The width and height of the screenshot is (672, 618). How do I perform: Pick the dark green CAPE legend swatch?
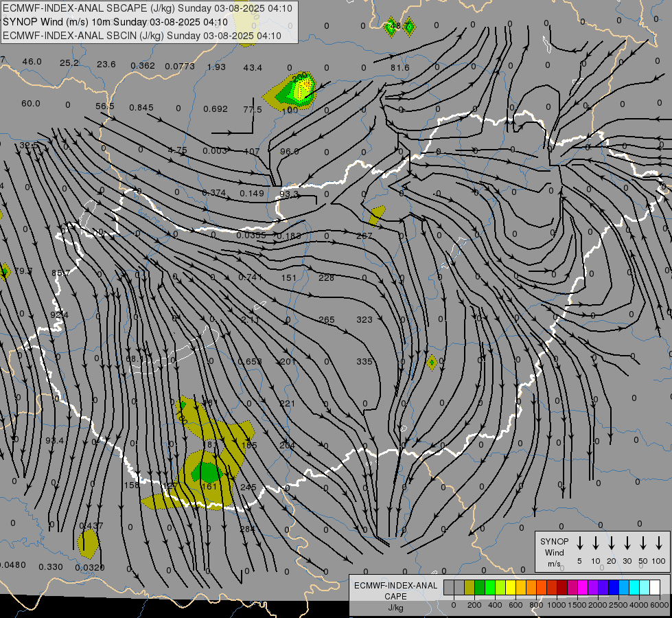click(480, 588)
